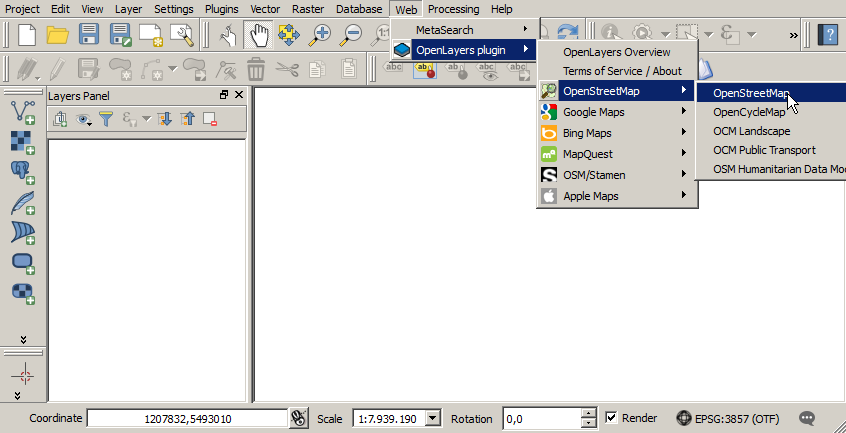Expand hidden layer toolbar buttons chevron

tap(23, 340)
